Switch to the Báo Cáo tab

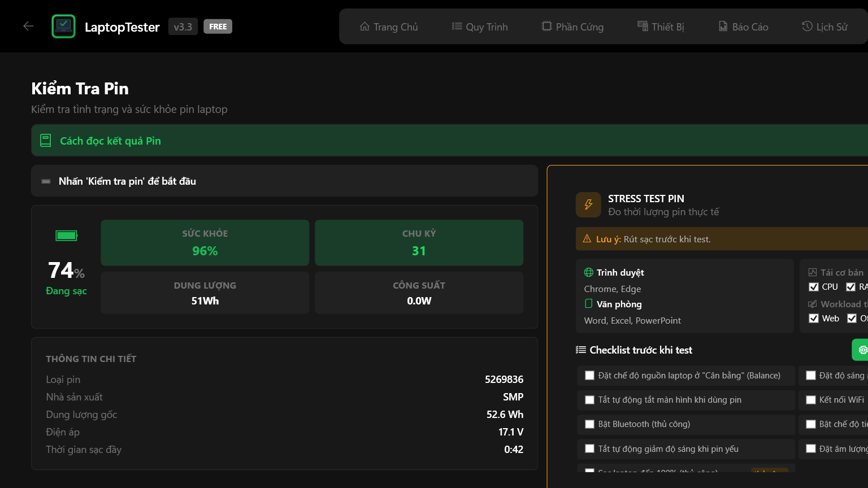point(743,27)
